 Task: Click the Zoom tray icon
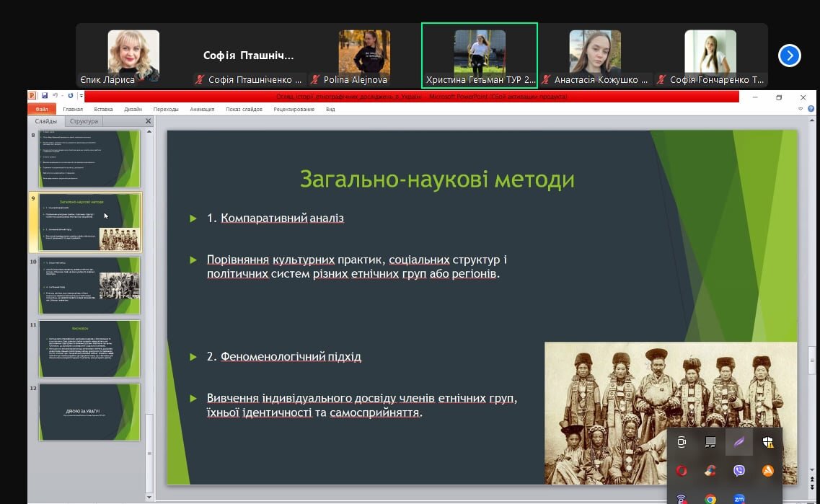coord(739,498)
